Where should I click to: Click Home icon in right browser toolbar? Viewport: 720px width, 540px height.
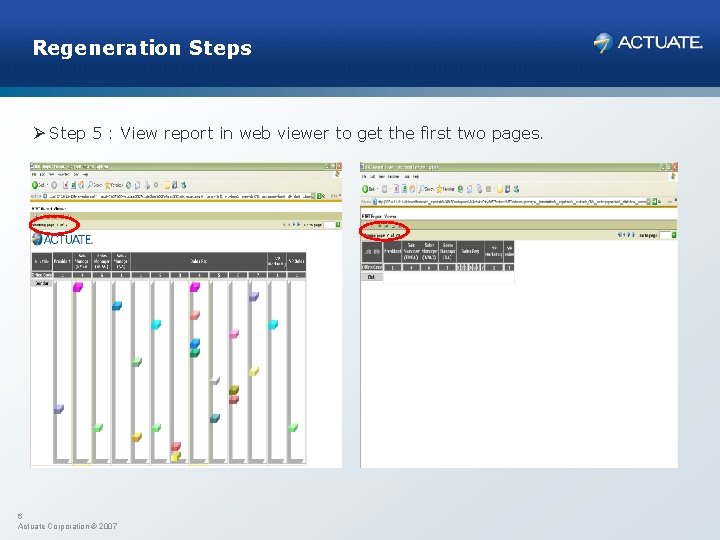[x=412, y=189]
